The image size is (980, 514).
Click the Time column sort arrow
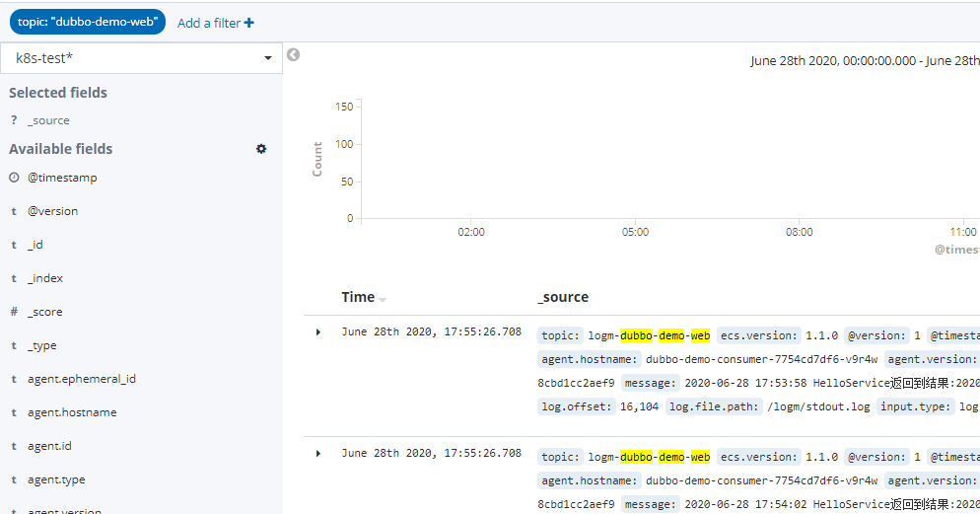(x=383, y=300)
